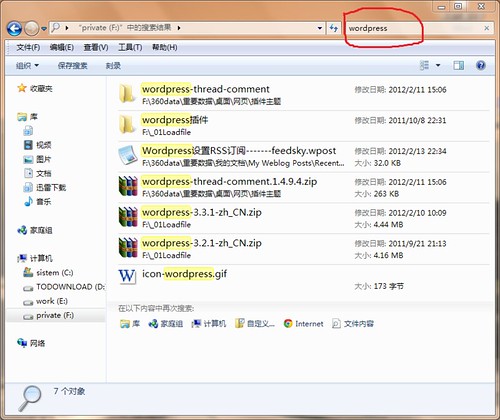Image resolution: width=500 pixels, height=420 pixels.
Task: Select wordpress-thread-comment.1.4.9.4.zip file name
Action: (x=229, y=181)
